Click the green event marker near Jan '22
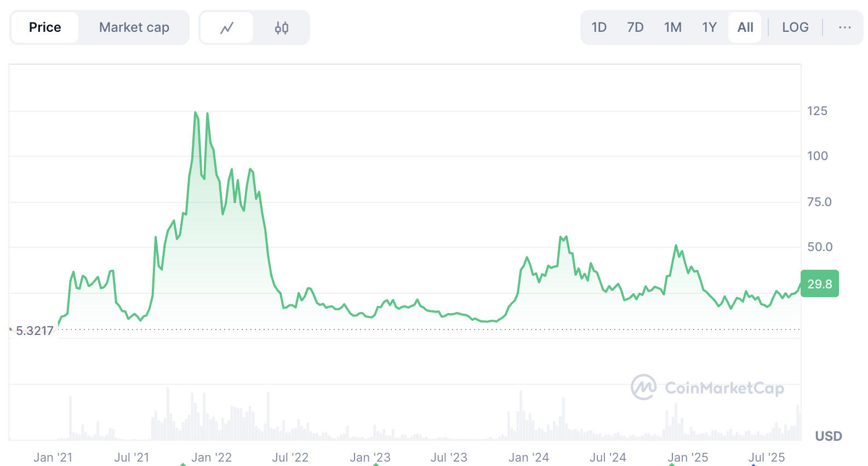 click(183, 464)
